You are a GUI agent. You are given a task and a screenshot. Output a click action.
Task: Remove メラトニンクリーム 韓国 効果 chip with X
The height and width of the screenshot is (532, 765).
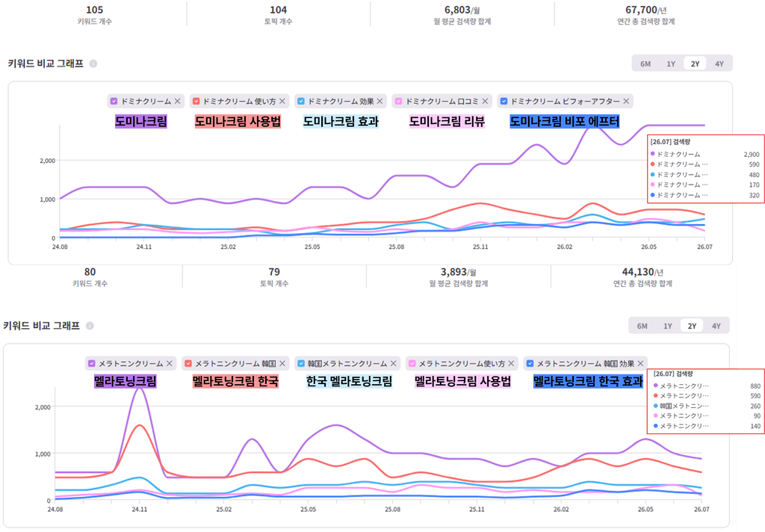[640, 364]
